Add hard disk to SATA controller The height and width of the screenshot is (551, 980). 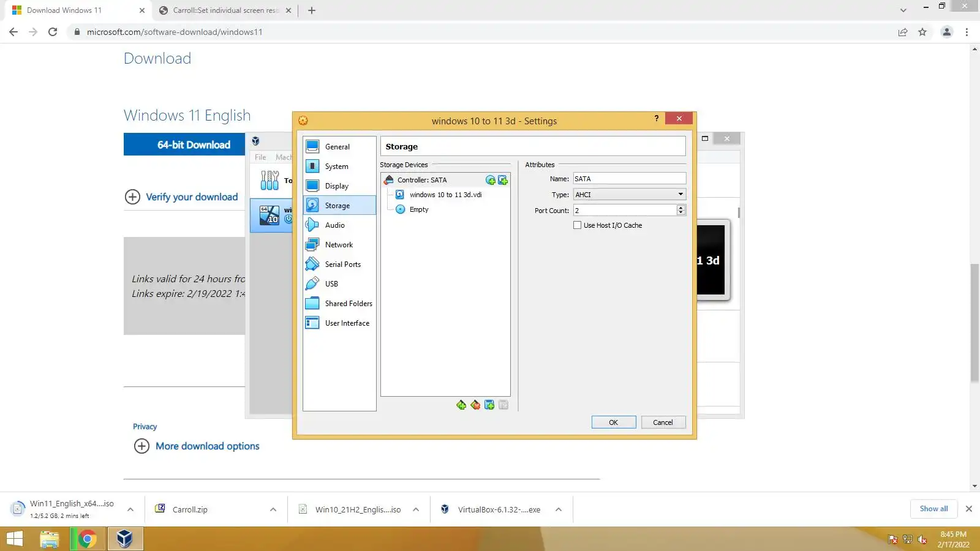[503, 180]
